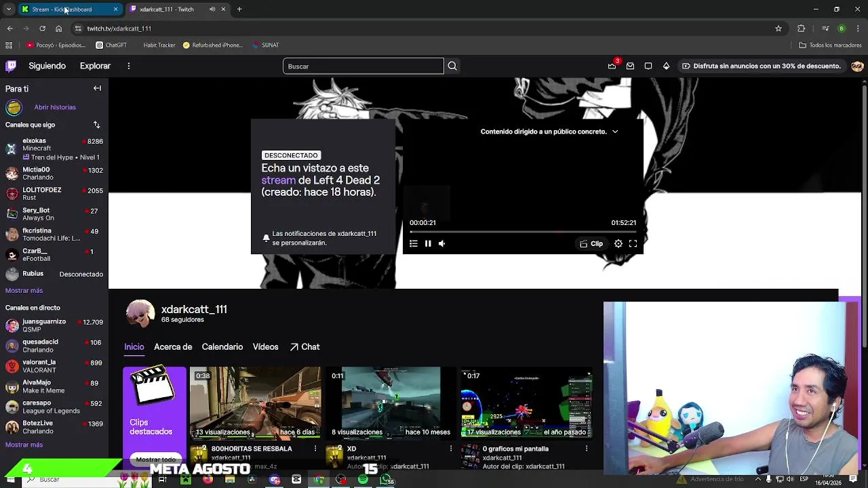Collapse the Para ti sidebar arrow
This screenshot has width=868, height=488.
click(x=97, y=88)
